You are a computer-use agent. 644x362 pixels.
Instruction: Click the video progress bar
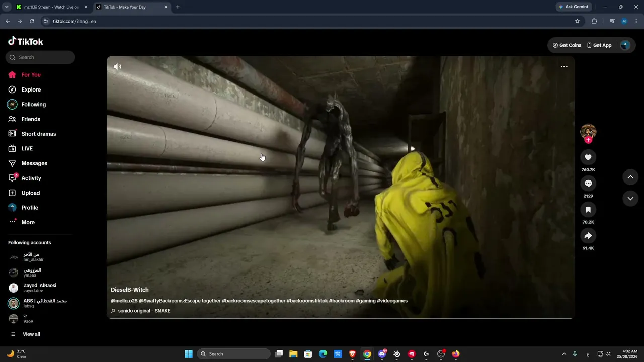tap(340, 318)
